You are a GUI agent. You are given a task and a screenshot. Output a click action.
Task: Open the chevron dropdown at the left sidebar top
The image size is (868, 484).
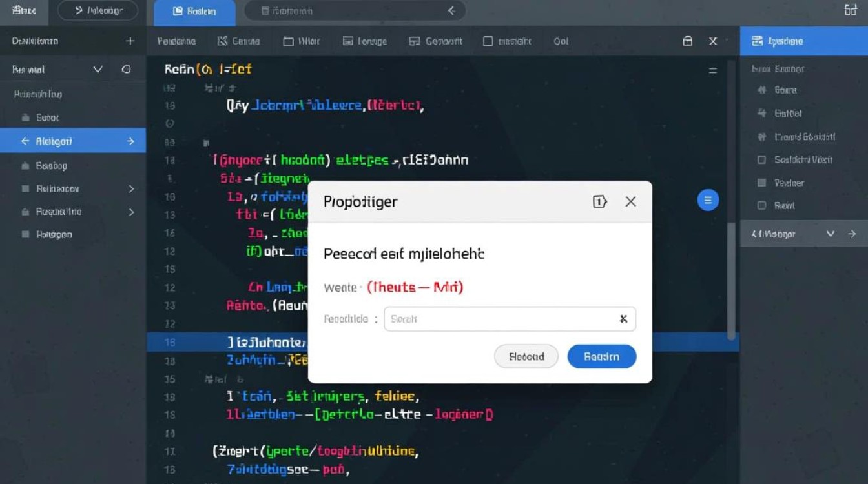coord(98,69)
